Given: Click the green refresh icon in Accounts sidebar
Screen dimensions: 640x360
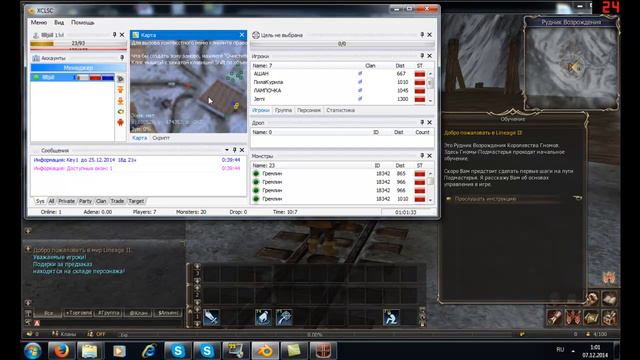Looking at the screenshot, I should coord(120,111).
